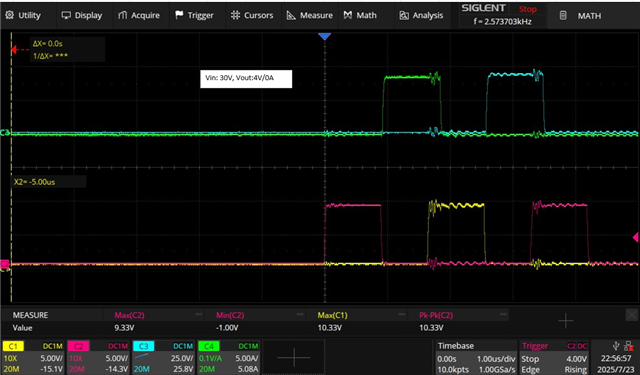This screenshot has width=640, height=375.
Task: Click the C4 scale value 5.00A/
Action: [247, 358]
